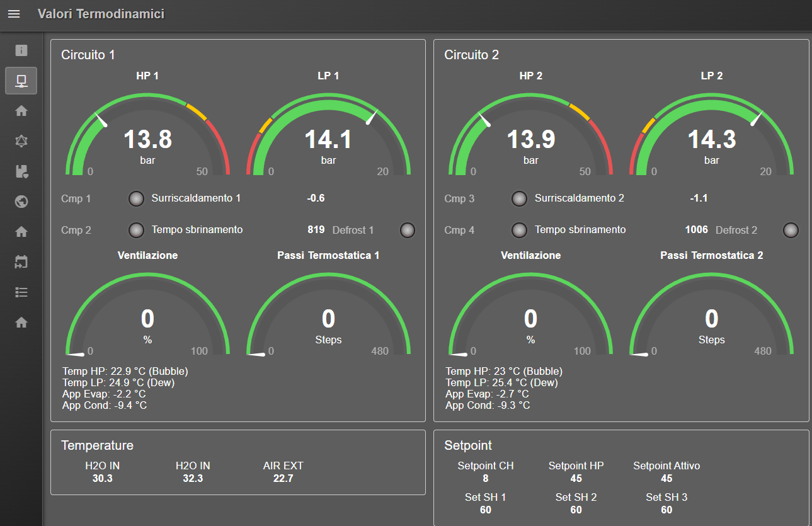Open the list view sidebar icon
This screenshot has width=812, height=526.
pos(21,292)
